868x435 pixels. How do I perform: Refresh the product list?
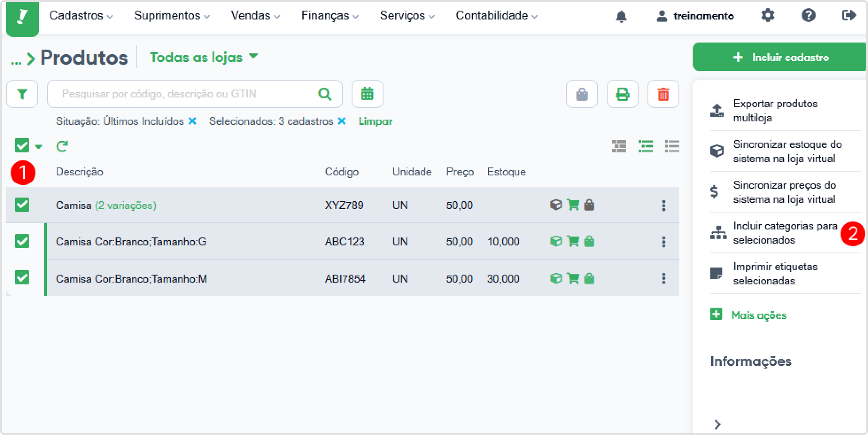[x=62, y=146]
